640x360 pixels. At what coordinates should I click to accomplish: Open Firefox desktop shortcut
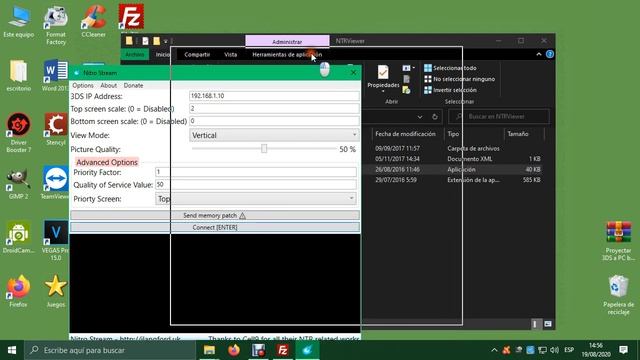tap(19, 291)
